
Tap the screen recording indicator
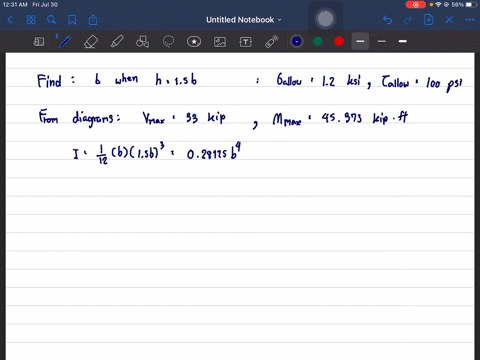pyautogui.click(x=416, y=5)
